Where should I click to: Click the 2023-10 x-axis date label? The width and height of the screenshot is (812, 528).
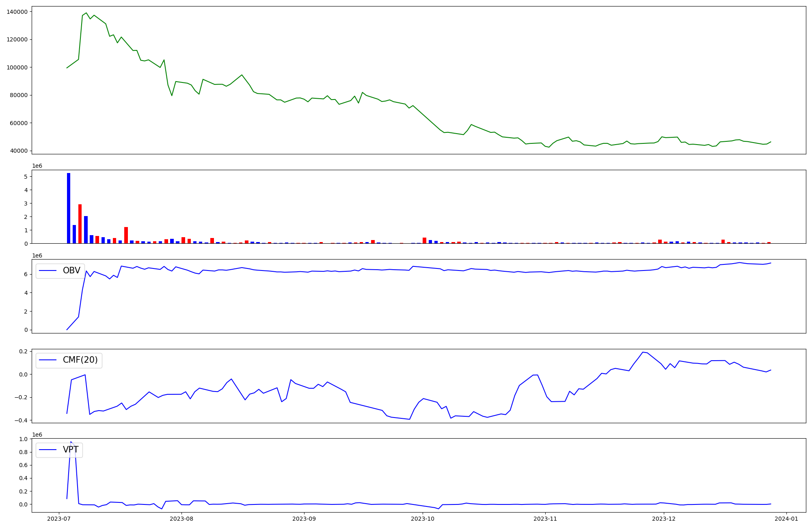coord(423,519)
